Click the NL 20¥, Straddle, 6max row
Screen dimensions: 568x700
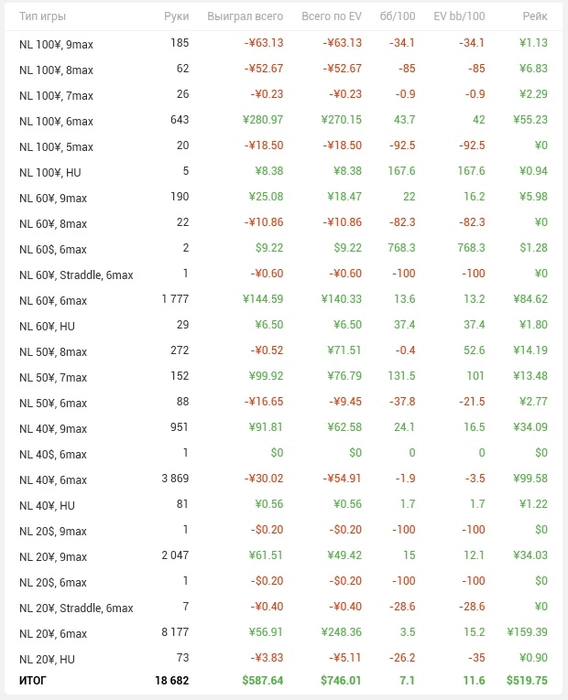click(284, 607)
